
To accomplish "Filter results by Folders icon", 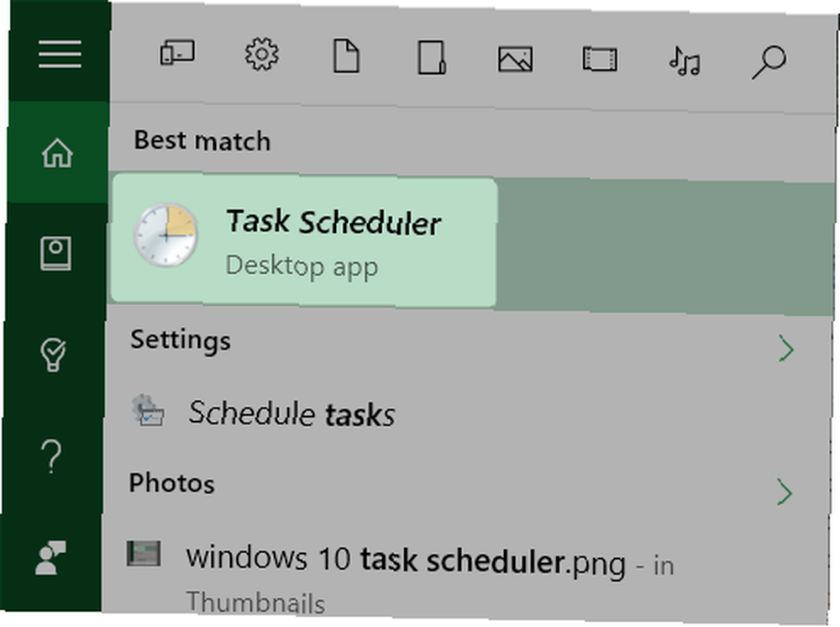I will coord(431,57).
